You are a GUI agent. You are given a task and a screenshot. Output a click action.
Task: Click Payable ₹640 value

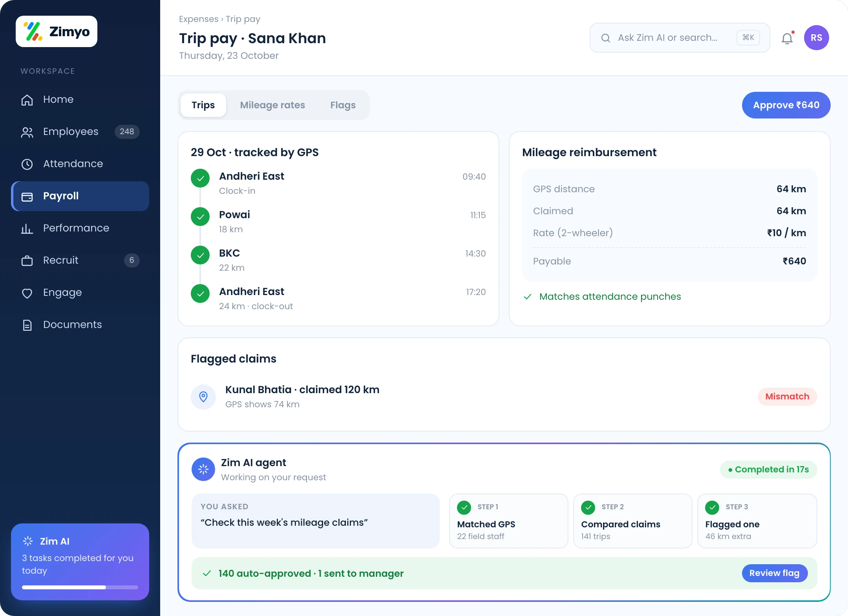click(794, 261)
